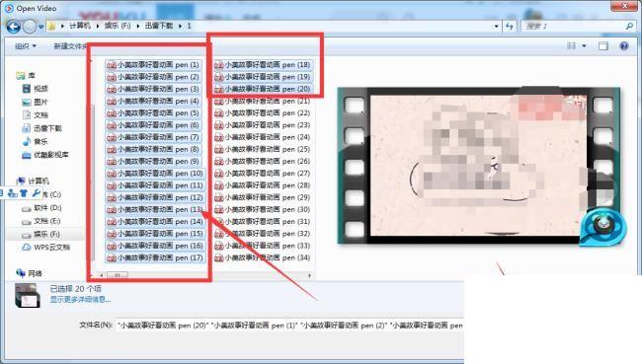The height and width of the screenshot is (364, 642).
Task: Click the search magnifier icon
Action: tap(629, 27)
